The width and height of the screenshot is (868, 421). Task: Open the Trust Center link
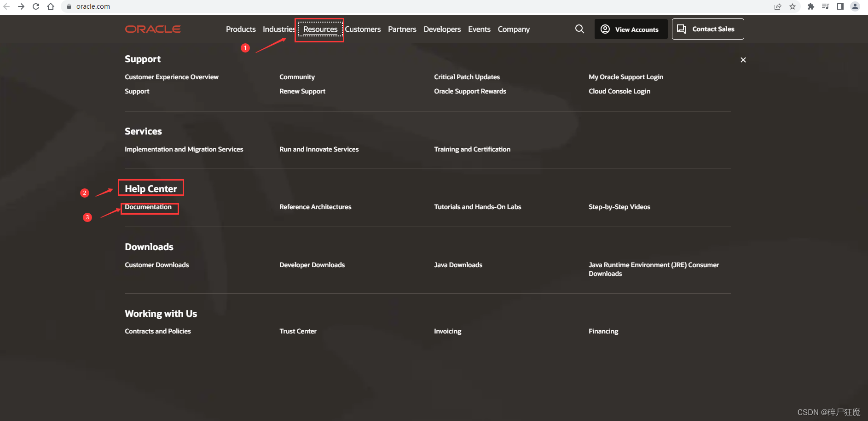[298, 331]
